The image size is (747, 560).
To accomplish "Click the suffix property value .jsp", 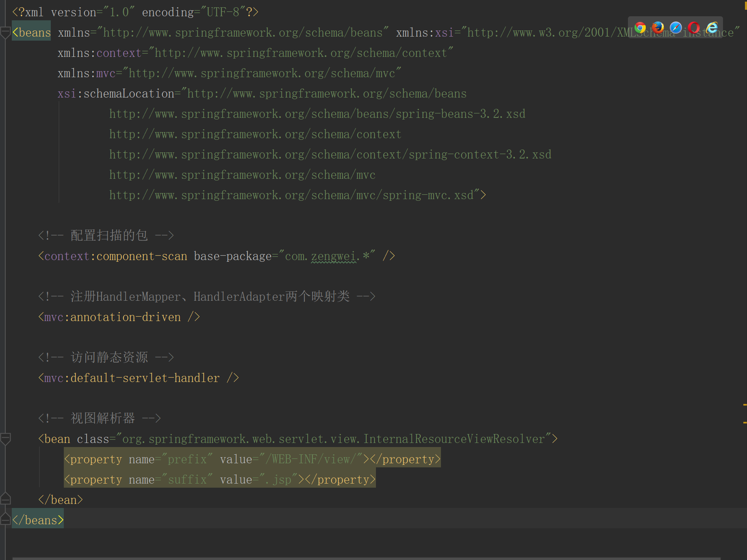I will click(x=278, y=479).
